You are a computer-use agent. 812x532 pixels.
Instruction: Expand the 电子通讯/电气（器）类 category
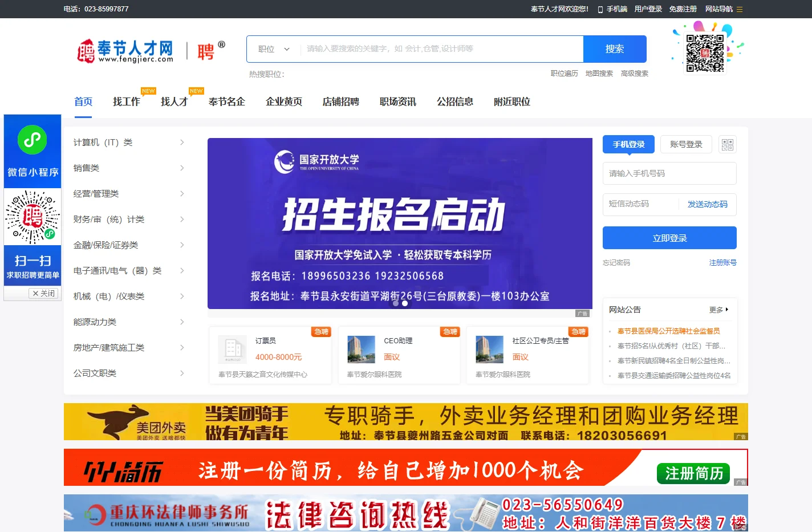pyautogui.click(x=129, y=271)
